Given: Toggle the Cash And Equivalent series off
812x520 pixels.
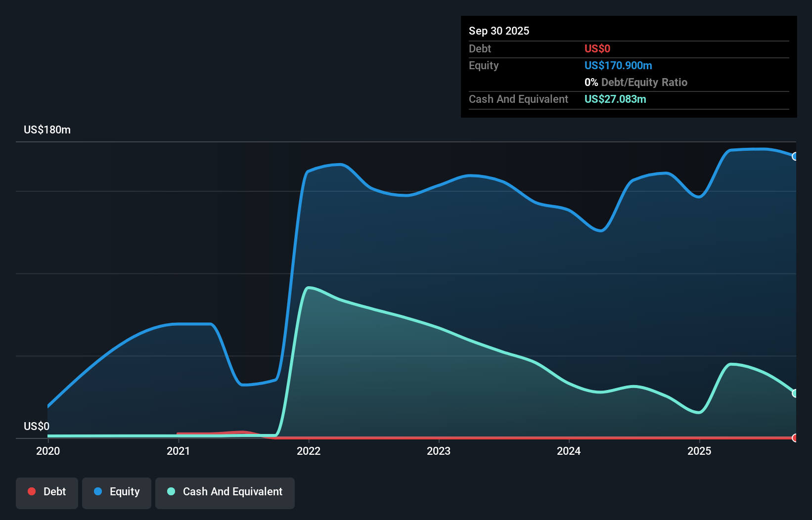Looking at the screenshot, I should click(225, 492).
